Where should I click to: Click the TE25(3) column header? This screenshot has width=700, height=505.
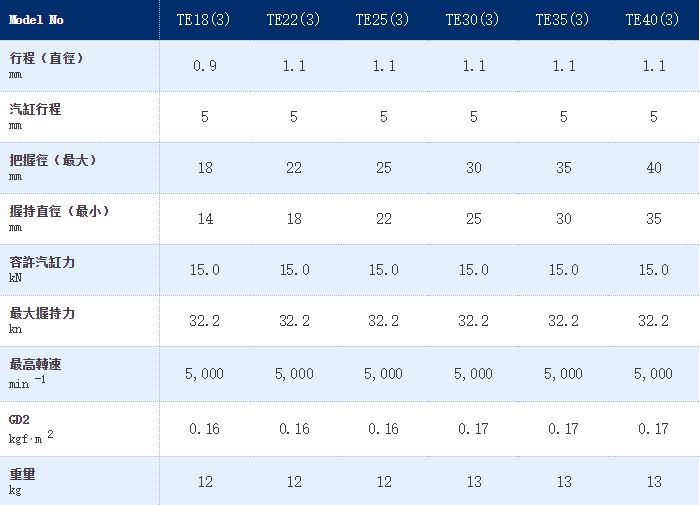pyautogui.click(x=382, y=20)
